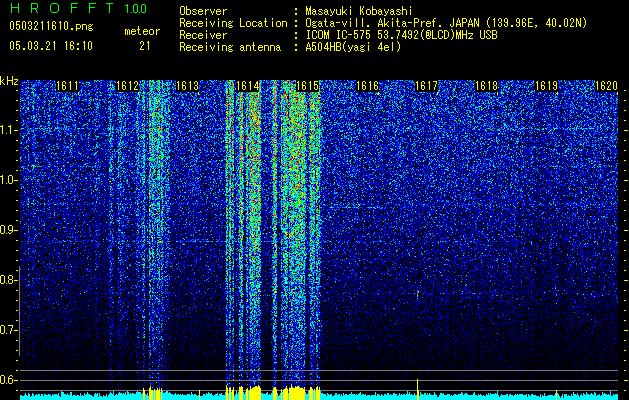Viewport: 629px width, 400px height.
Task: Click the date stamp 05.03.21 16:10
Action: tap(51, 45)
